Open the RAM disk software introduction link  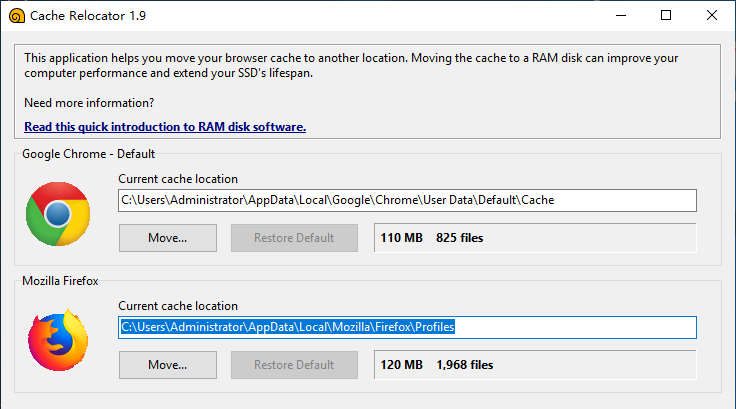pyautogui.click(x=165, y=127)
